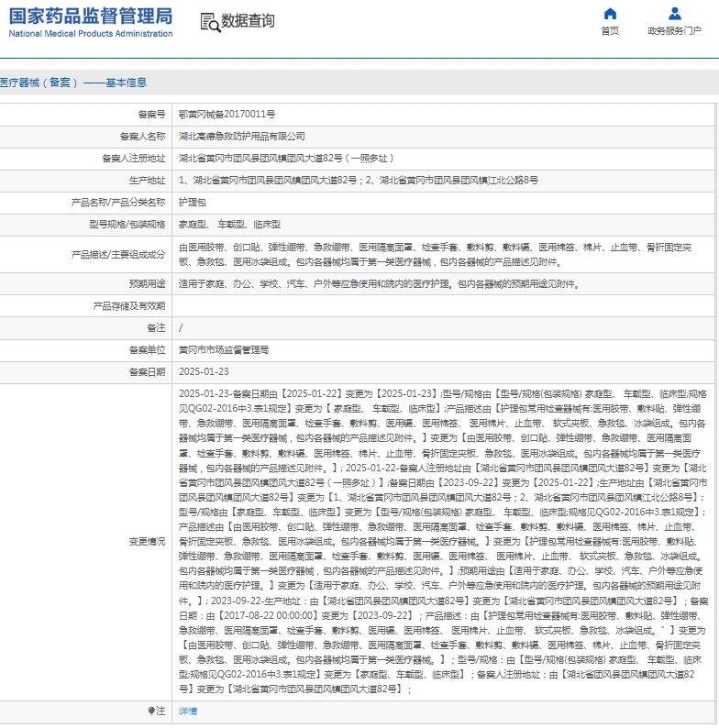The image size is (719, 728).
Task: Select the 备注 row label
Action: (156, 328)
